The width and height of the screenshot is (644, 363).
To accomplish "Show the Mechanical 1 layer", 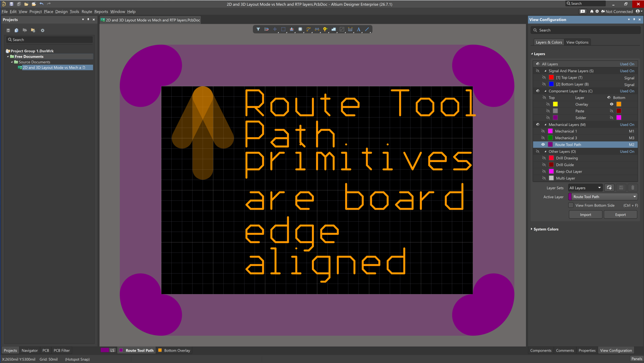I will pos(543,131).
